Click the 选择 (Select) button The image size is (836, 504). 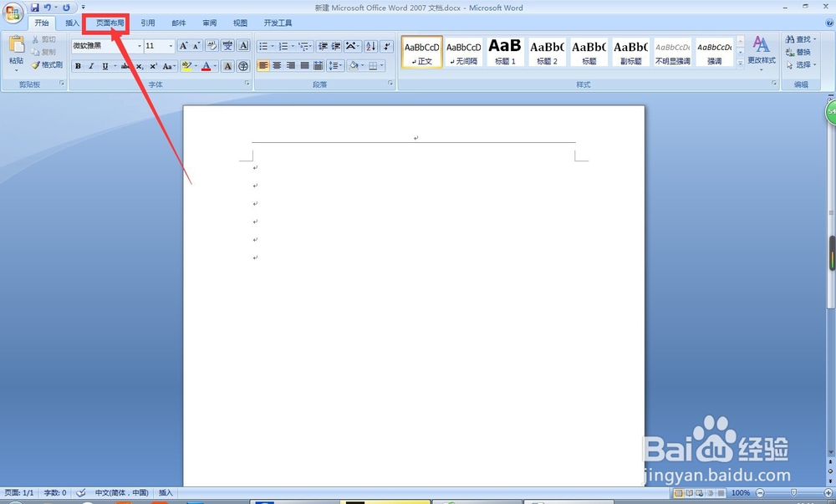click(801, 65)
